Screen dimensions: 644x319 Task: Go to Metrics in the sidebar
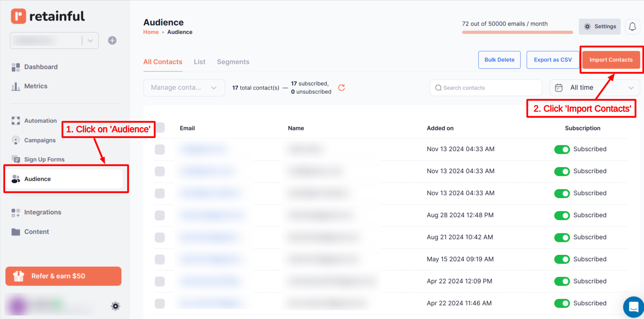[35, 86]
